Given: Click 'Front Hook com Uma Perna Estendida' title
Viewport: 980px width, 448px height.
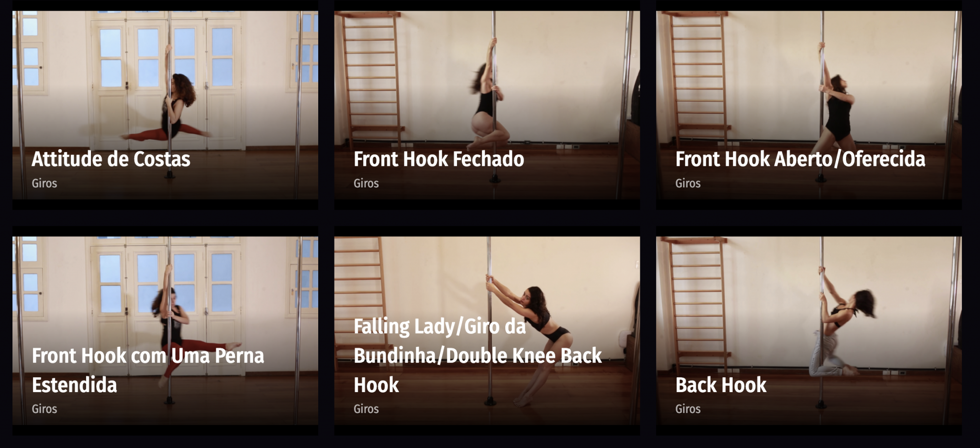Looking at the screenshot, I should (148, 371).
